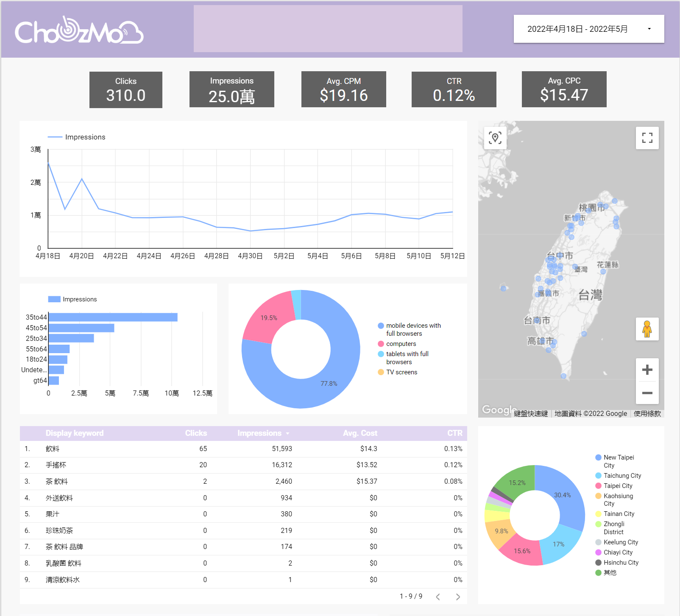Screen dimensions: 680x616
Task: Zoom out on the Taiwan map
Action: [x=647, y=393]
